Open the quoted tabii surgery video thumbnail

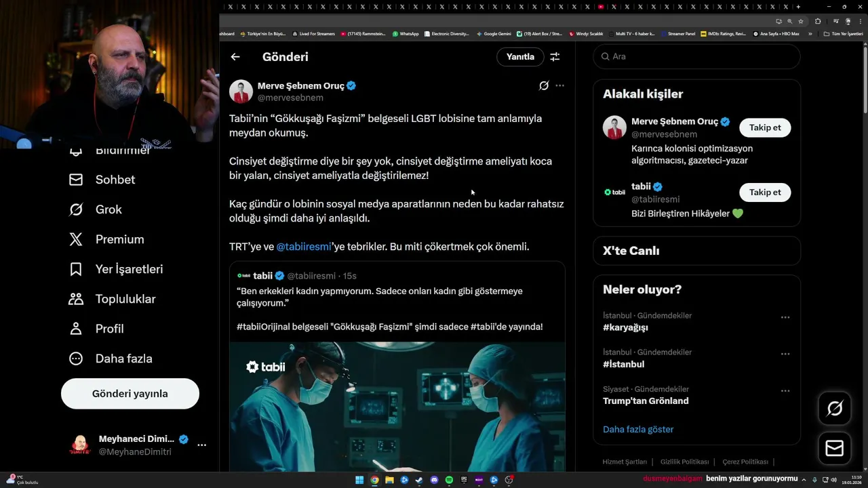397,407
